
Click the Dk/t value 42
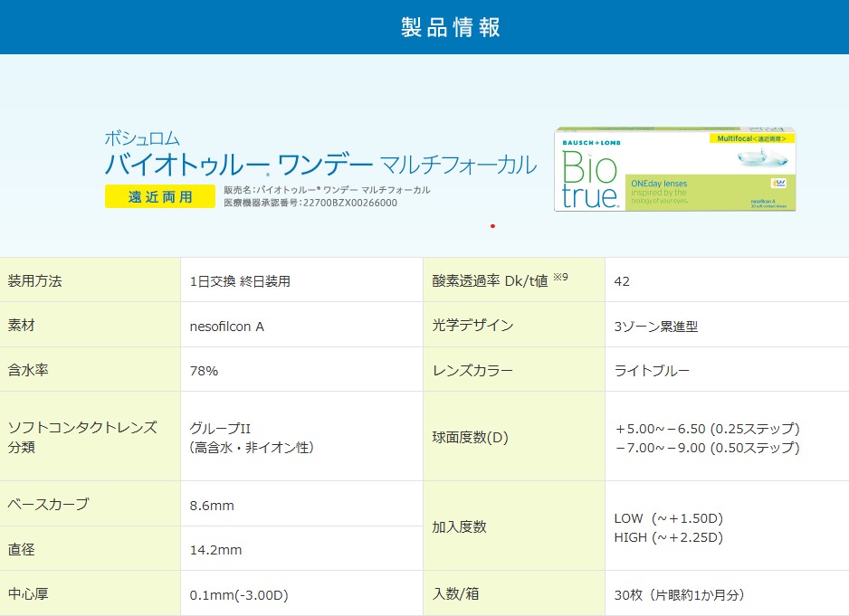click(622, 281)
